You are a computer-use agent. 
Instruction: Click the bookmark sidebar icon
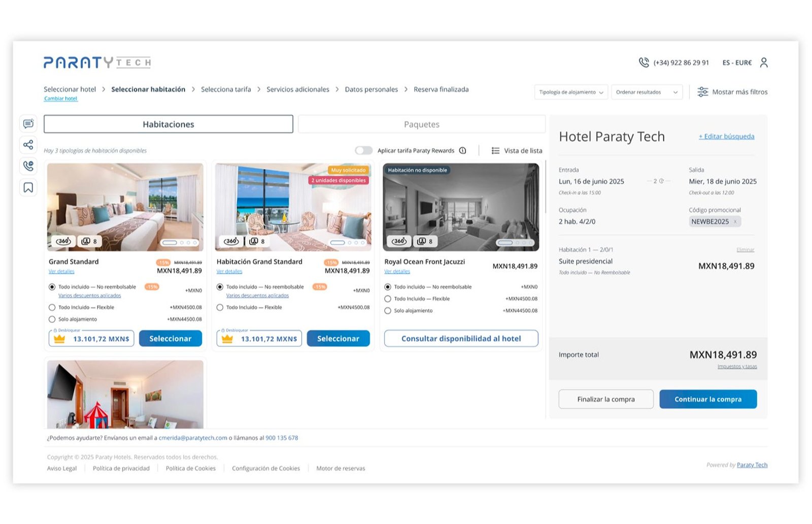coord(28,187)
